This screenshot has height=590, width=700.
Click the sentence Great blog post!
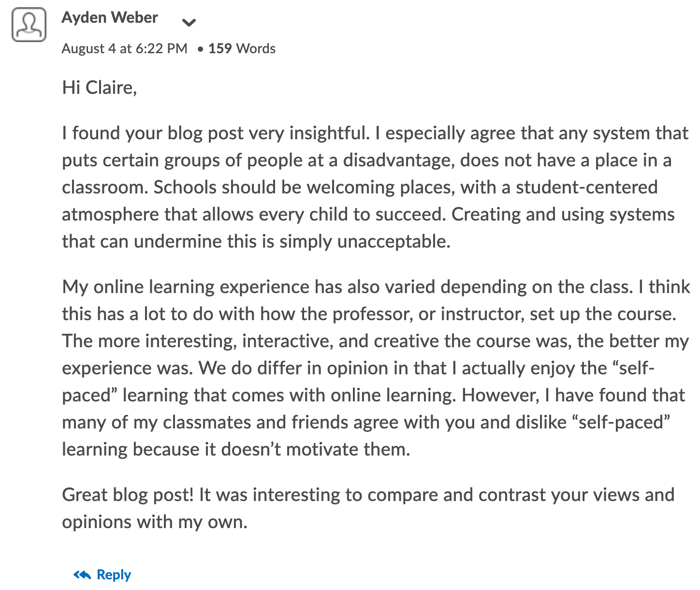coord(128,495)
